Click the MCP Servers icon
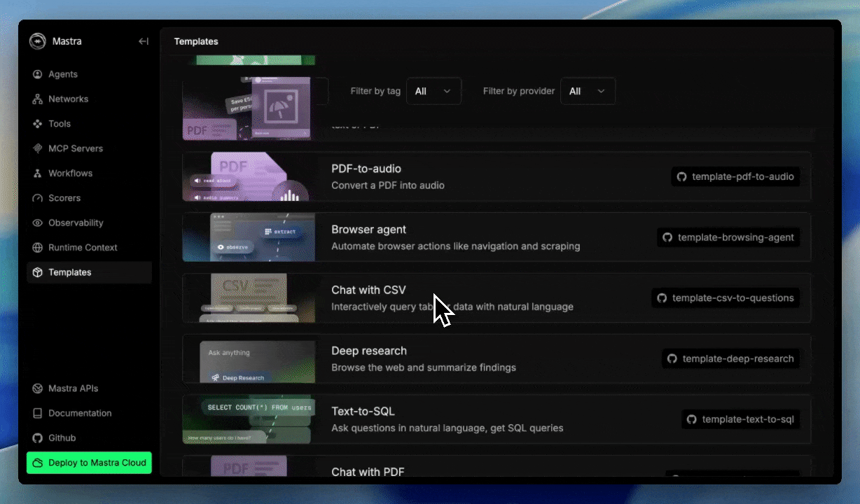Image resolution: width=860 pixels, height=504 pixels. [x=38, y=148]
